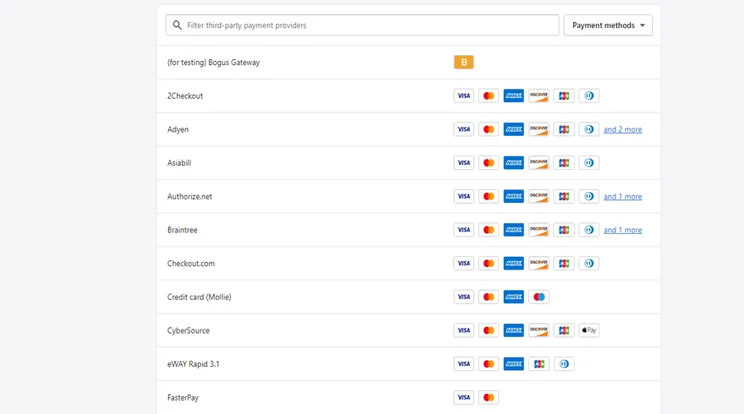Choose the Asiabill provider name
Image resolution: width=744 pixels, height=414 pixels.
pos(179,163)
